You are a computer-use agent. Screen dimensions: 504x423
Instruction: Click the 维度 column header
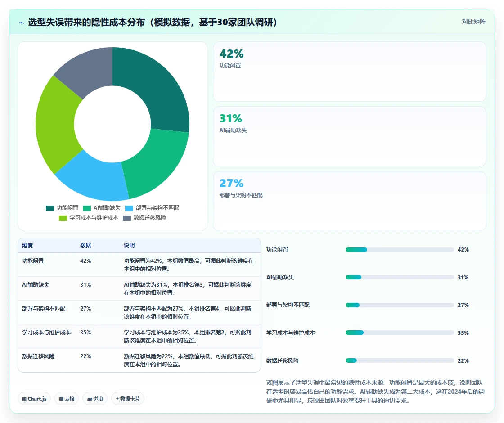tap(27, 246)
